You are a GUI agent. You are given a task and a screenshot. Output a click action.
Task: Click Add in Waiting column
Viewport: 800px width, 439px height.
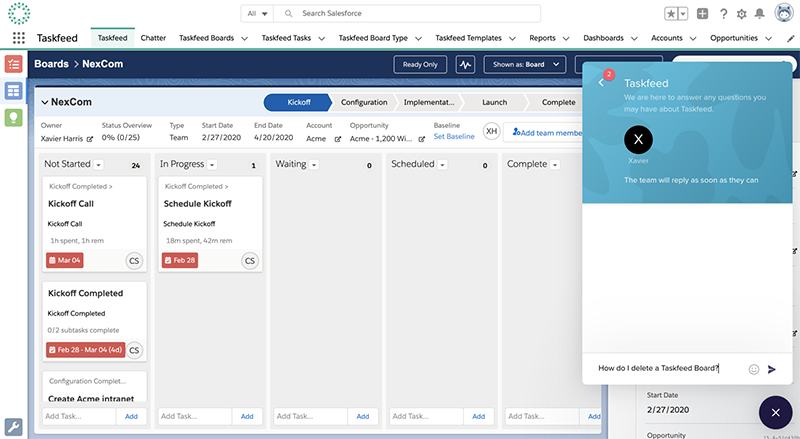[x=363, y=417]
